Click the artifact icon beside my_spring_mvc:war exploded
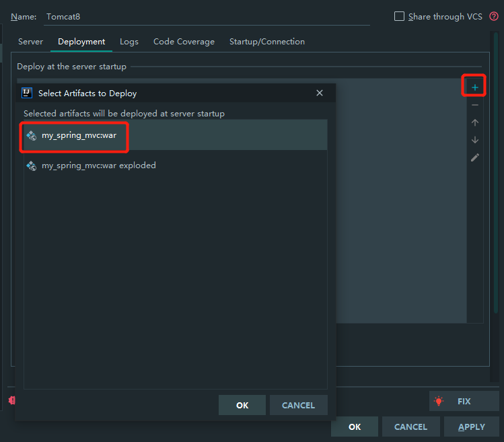504x442 pixels. pos(32,165)
